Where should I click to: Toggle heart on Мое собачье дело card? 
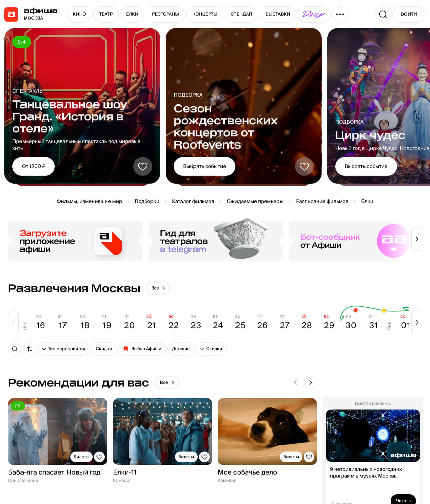coord(309,457)
